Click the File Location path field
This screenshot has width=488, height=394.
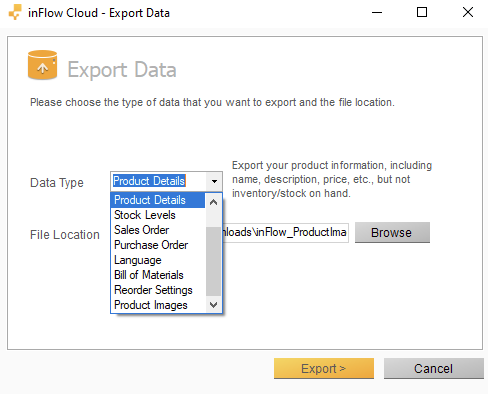[x=285, y=232]
